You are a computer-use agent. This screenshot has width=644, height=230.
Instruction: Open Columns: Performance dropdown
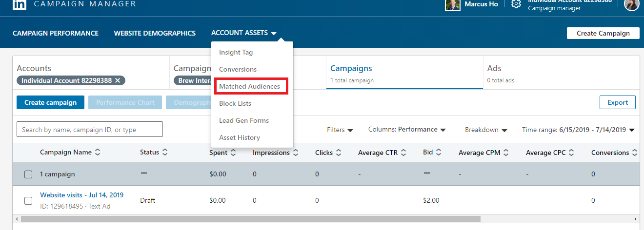coord(407,130)
